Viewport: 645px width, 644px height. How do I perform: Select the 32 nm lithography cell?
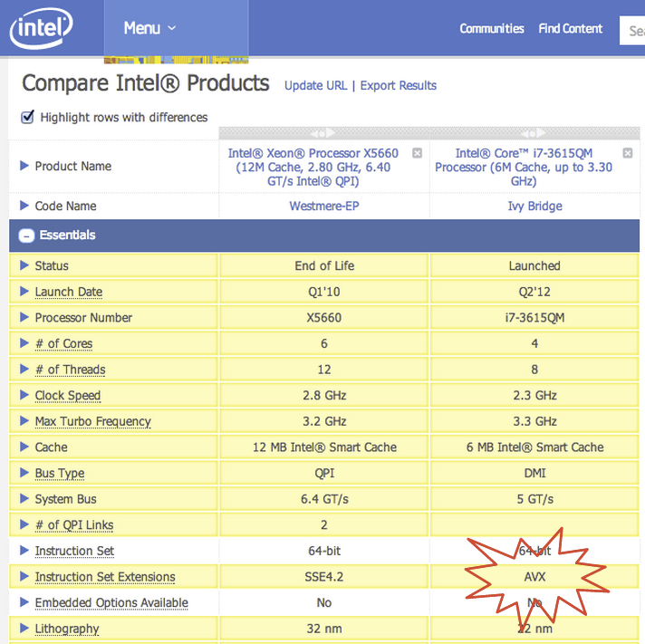[324, 629]
